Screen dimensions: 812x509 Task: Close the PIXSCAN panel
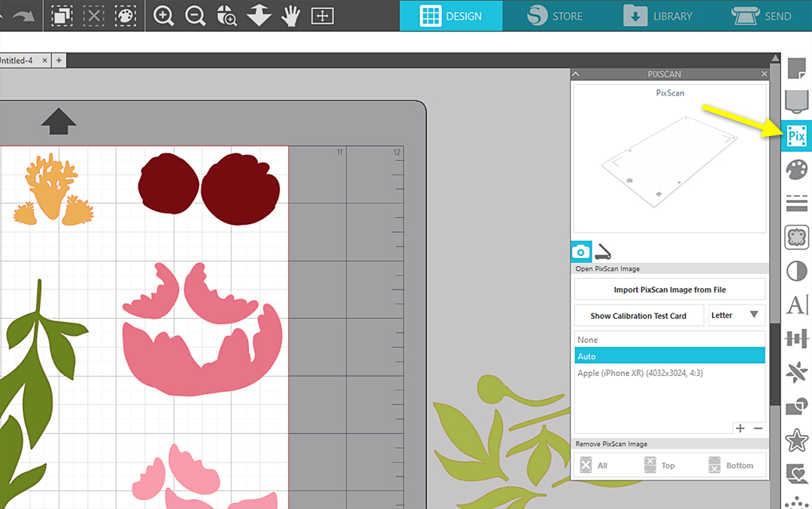tap(764, 74)
